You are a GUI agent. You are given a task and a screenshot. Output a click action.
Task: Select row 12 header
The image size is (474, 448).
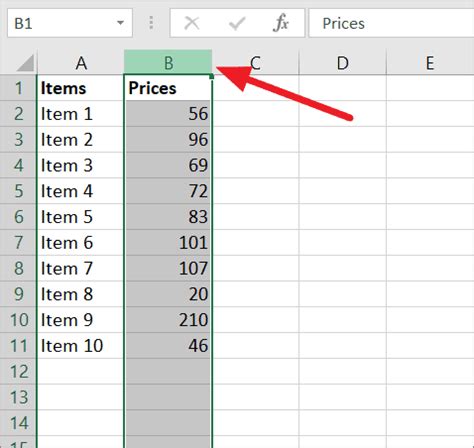pyautogui.click(x=18, y=371)
